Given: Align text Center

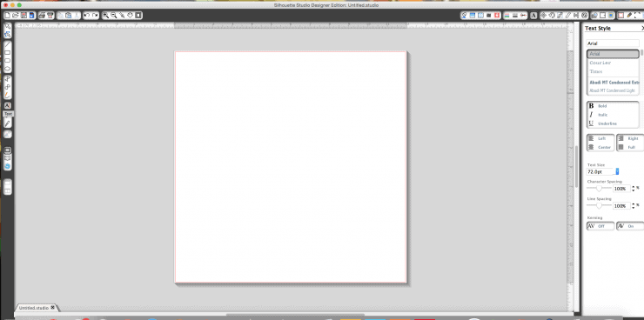Looking at the screenshot, I should [x=600, y=147].
